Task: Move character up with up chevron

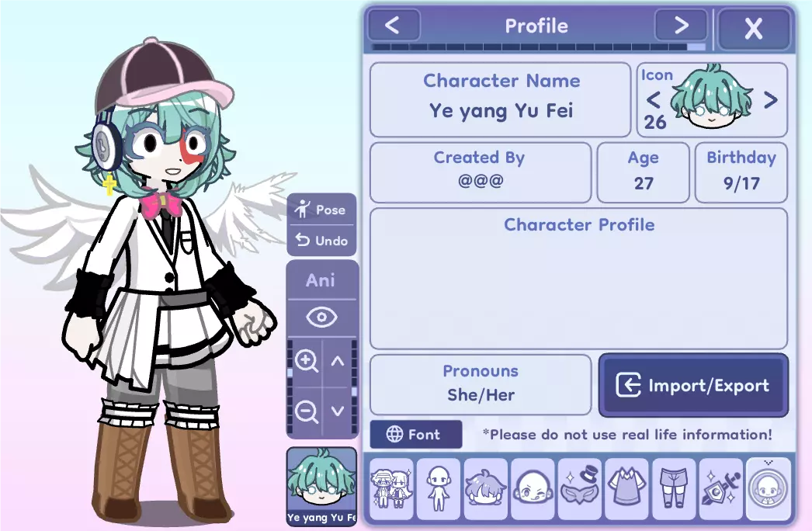Action: 338,361
